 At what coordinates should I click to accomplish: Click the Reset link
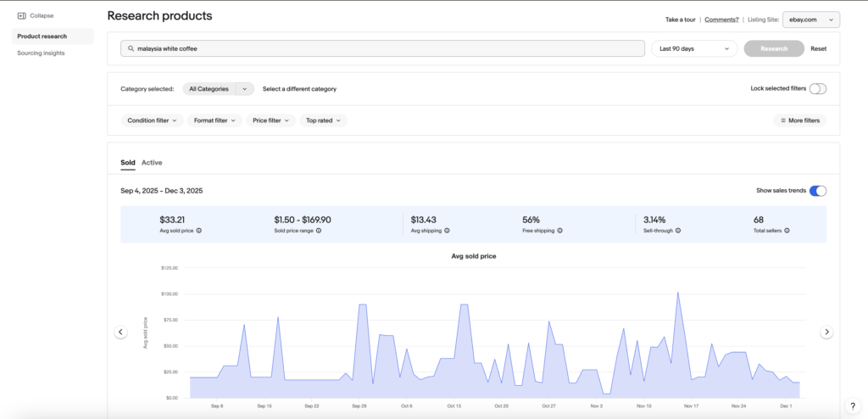818,48
